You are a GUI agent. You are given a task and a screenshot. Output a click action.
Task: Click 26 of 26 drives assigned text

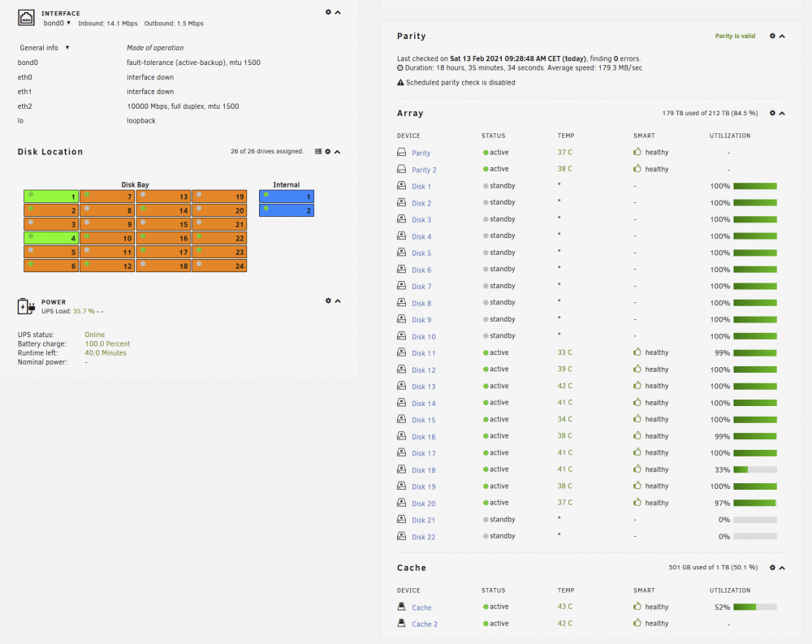pos(267,151)
